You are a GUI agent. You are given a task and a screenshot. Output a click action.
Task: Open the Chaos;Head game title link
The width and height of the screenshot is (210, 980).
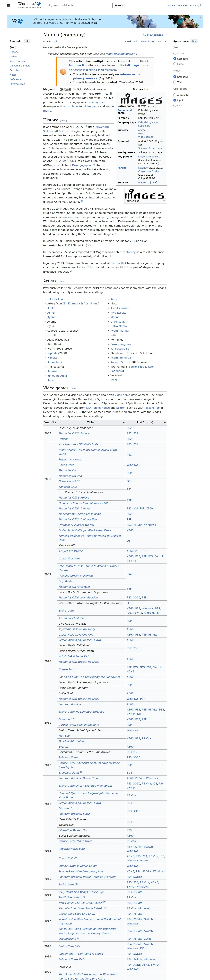[x=66, y=465]
